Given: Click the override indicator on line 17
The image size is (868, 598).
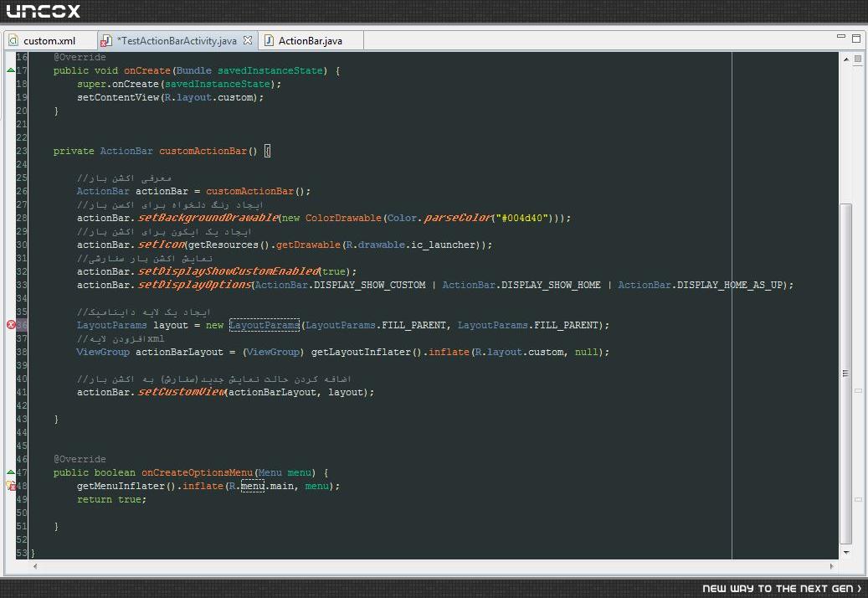Looking at the screenshot, I should click(x=11, y=70).
